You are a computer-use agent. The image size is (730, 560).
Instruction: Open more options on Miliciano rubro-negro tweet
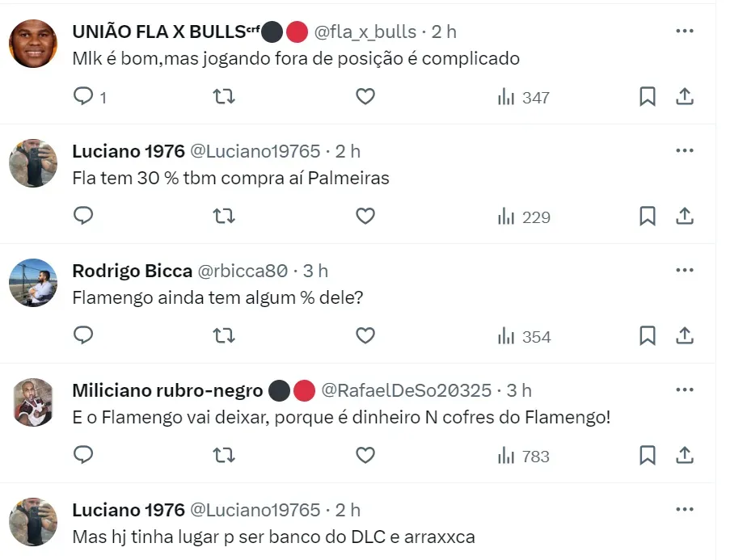point(685,389)
